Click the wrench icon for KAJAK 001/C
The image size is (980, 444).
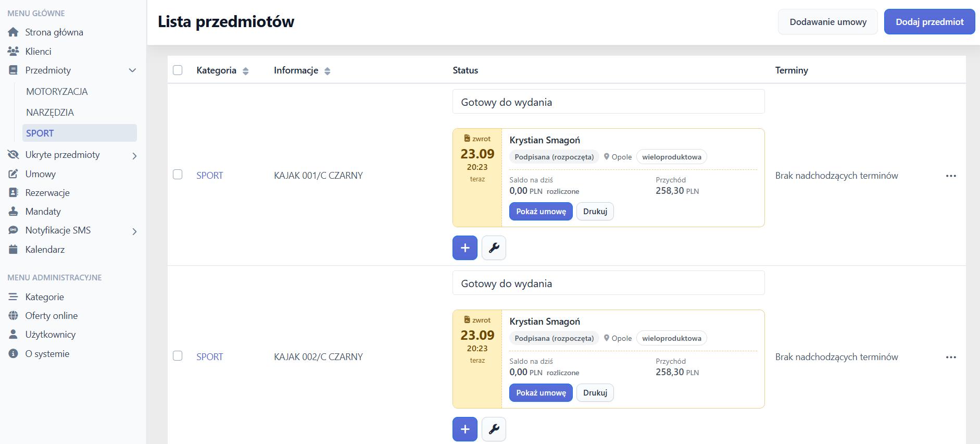point(494,248)
